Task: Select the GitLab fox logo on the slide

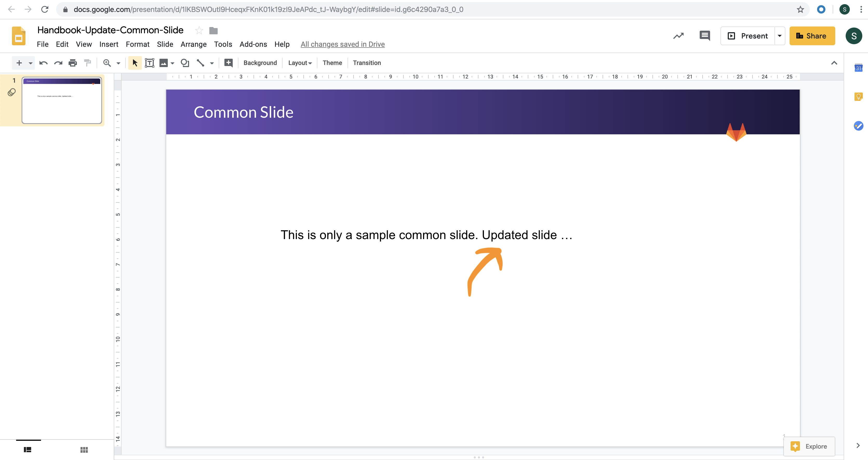Action: pyautogui.click(x=736, y=132)
